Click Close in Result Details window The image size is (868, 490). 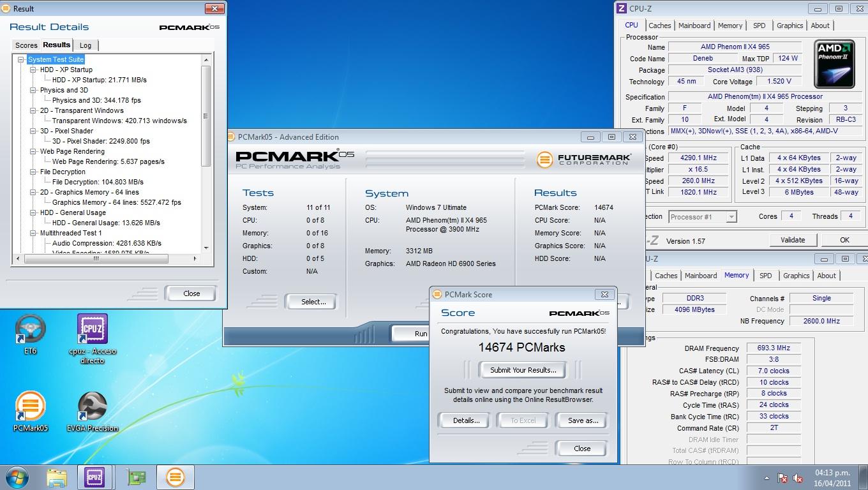tap(191, 293)
